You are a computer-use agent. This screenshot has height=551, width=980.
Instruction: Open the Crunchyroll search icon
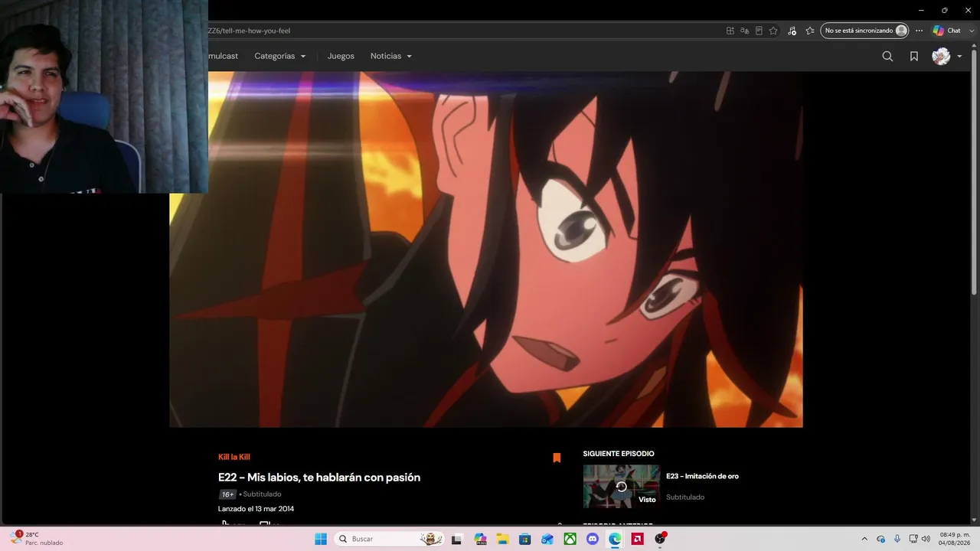click(887, 56)
